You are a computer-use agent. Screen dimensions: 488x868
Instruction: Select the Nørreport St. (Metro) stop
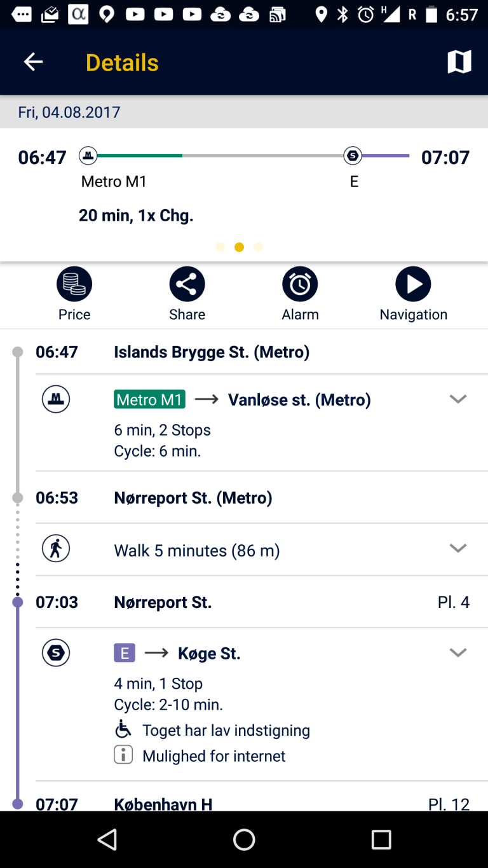[x=193, y=497]
